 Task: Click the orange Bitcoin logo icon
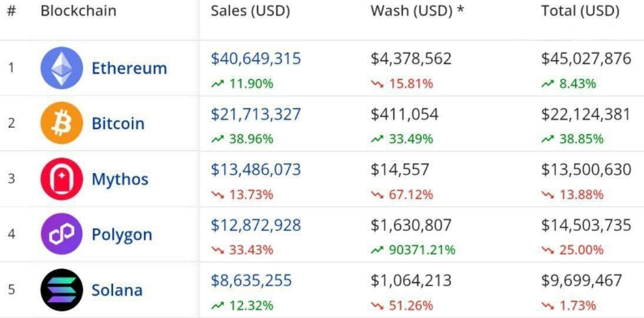click(62, 123)
